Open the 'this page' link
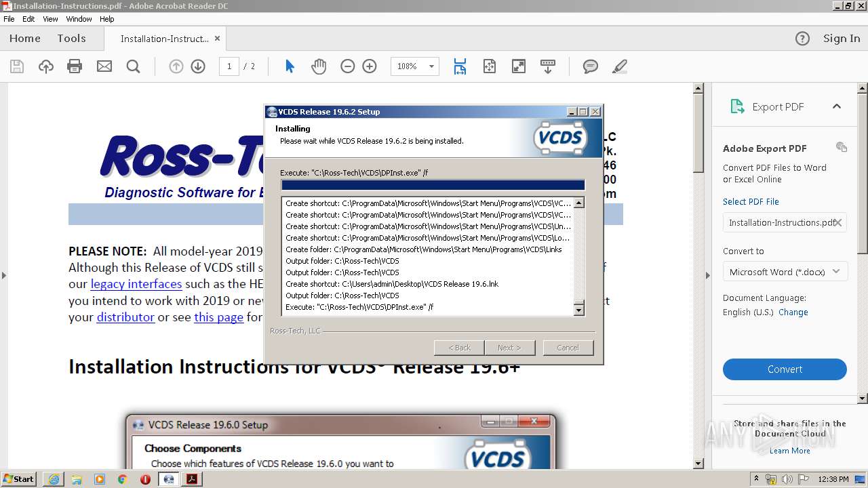Viewport: 868px width, 488px height. coord(218,317)
